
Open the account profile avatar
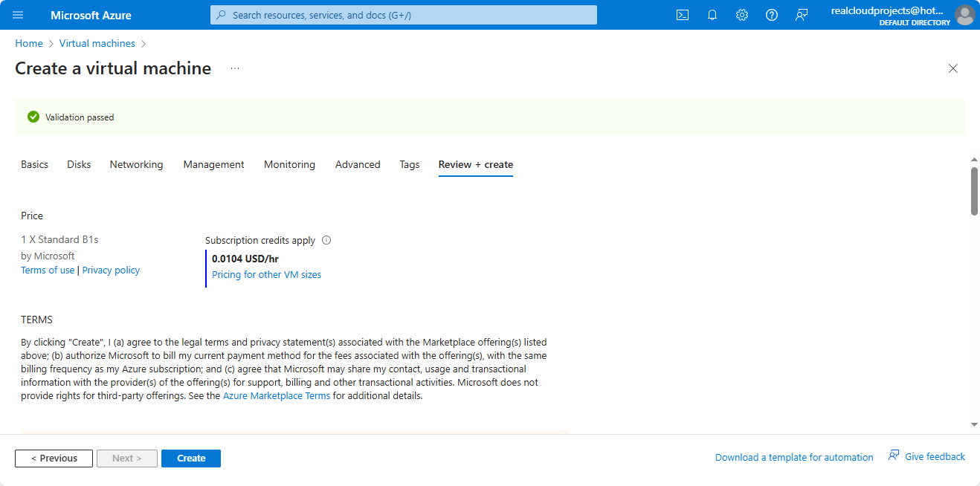[964, 15]
